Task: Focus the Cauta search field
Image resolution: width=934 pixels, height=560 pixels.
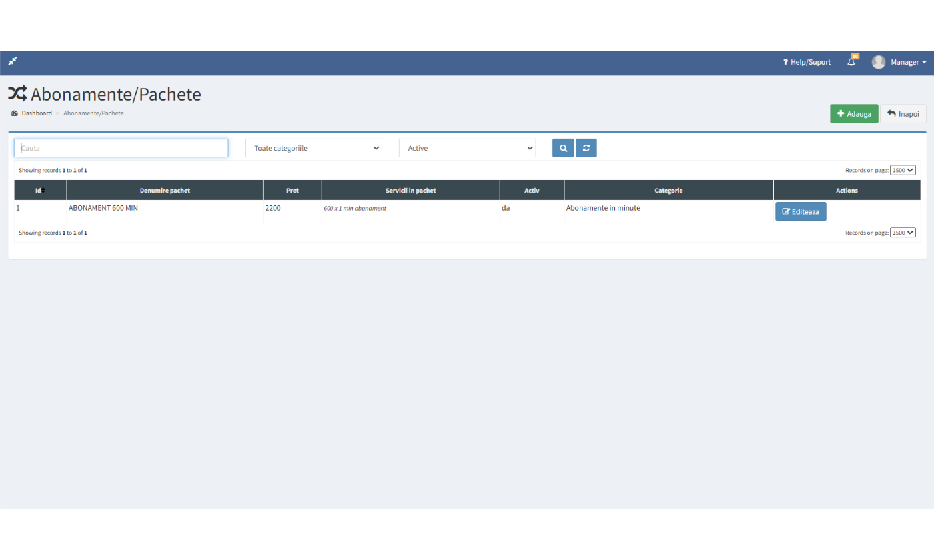Action: [121, 148]
